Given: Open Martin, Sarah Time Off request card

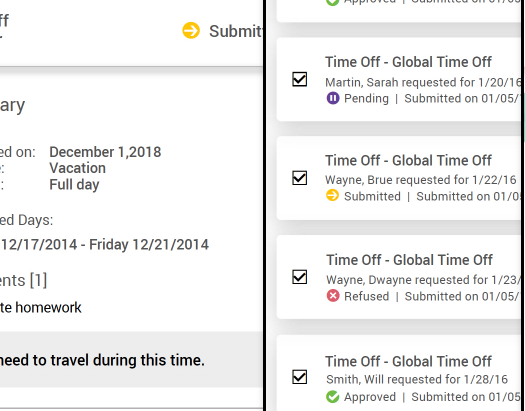Looking at the screenshot, I should coord(399,79).
